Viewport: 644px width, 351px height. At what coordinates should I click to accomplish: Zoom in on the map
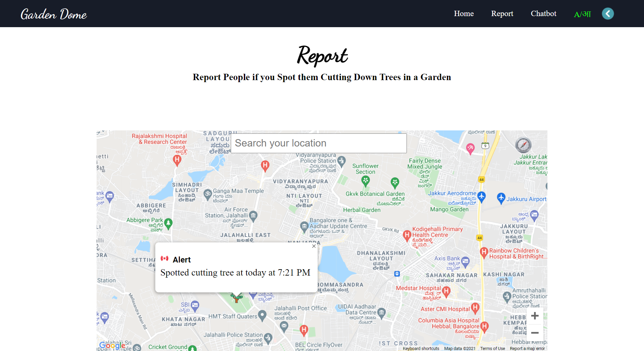535,316
